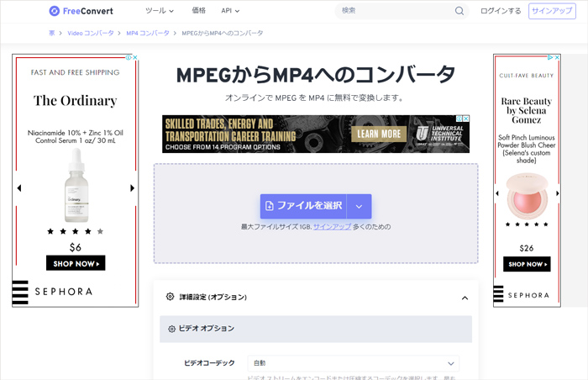The image size is (588, 380).
Task: Click the サインアップ button in header
Action: pyautogui.click(x=552, y=11)
